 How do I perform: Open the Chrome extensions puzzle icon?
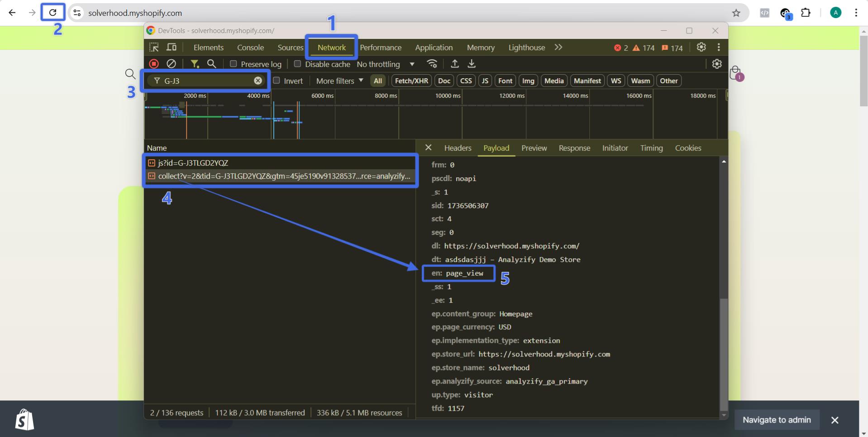806,13
